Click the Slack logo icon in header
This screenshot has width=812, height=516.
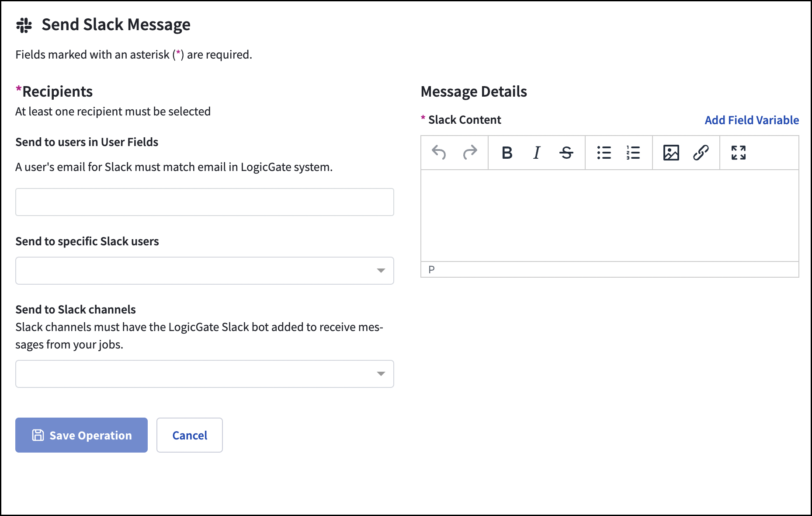tap(24, 25)
